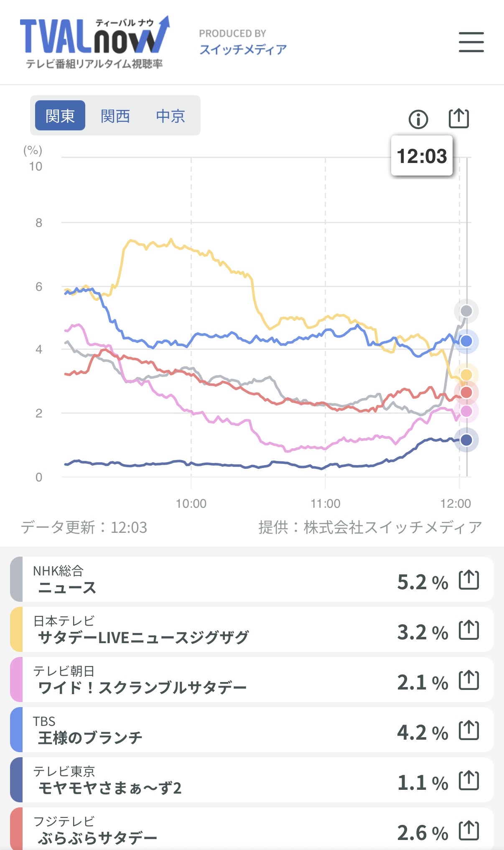Open the hamburger menu
Image resolution: width=504 pixels, height=850 pixels.
point(471,42)
